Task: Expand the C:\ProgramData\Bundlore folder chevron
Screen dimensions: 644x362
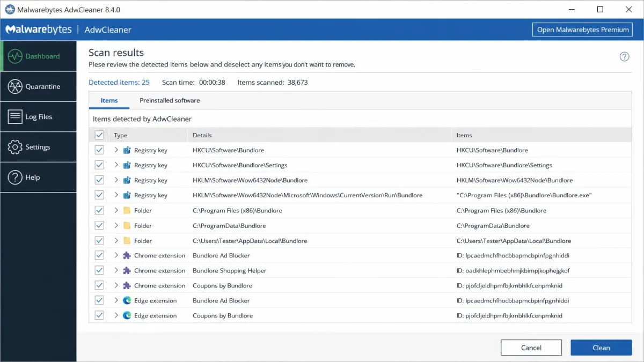Action: pos(116,225)
